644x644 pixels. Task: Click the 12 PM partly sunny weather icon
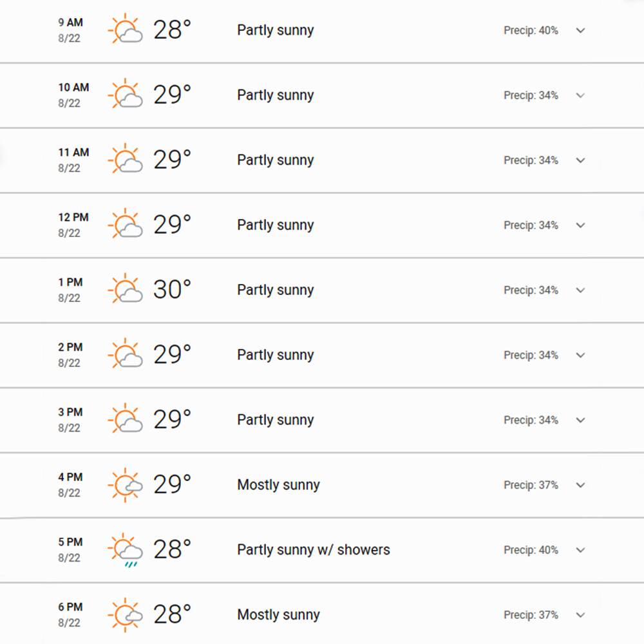tap(126, 223)
